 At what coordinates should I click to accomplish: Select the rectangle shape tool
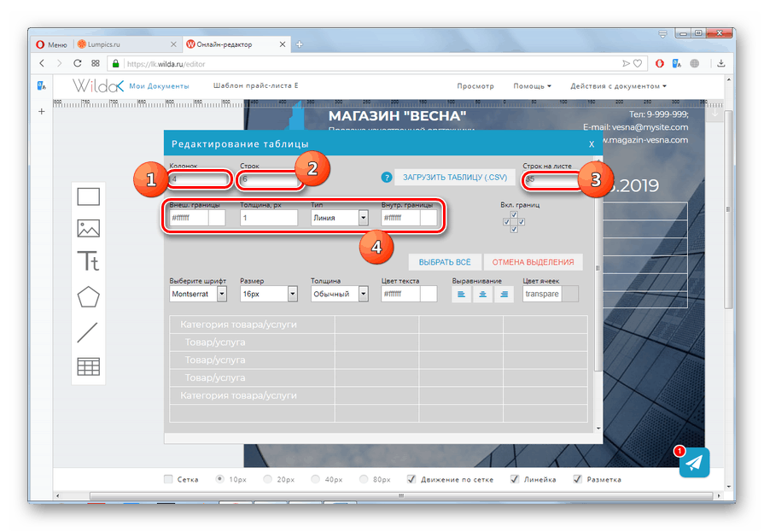click(x=88, y=196)
